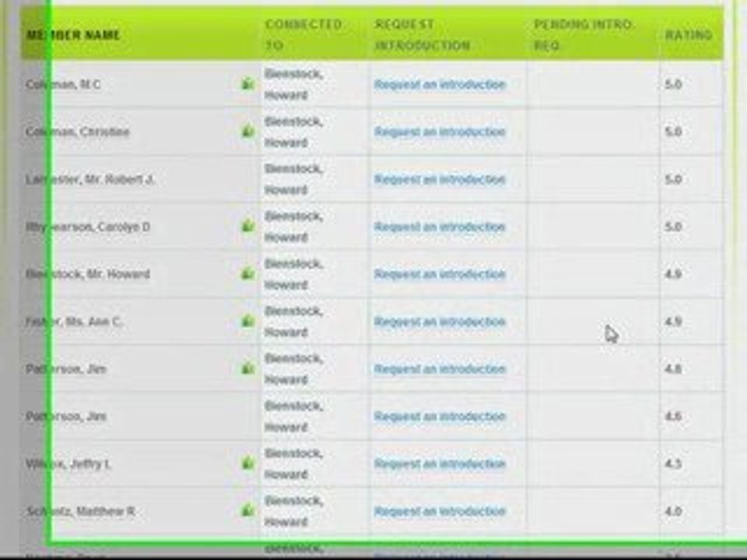Image resolution: width=747 pixels, height=560 pixels.
Task: Click the 4.0 rating in Schmitz row
Action: pos(673,512)
